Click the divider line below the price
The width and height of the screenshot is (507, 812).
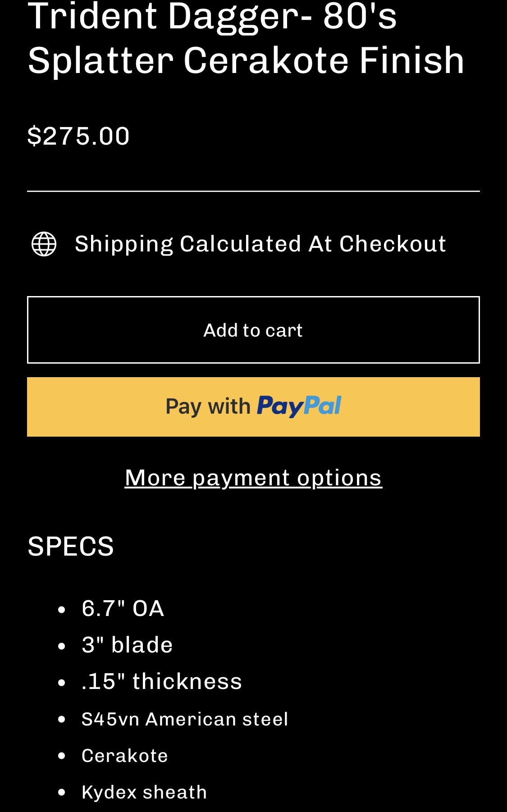253,192
